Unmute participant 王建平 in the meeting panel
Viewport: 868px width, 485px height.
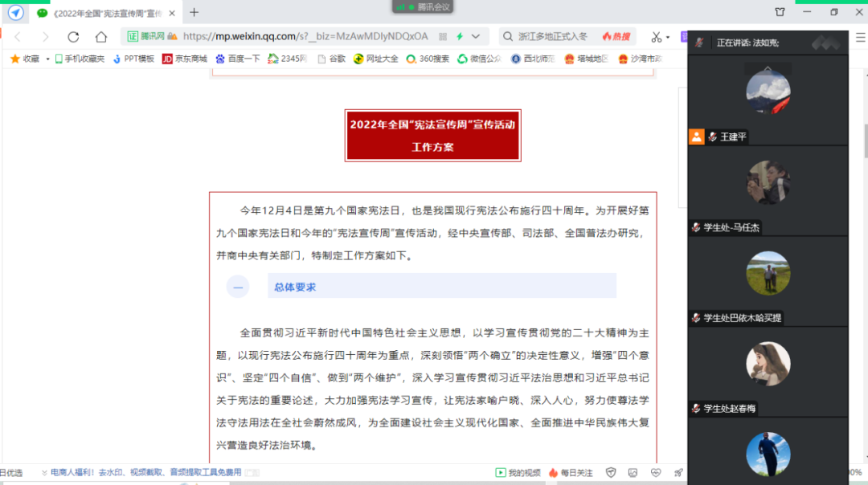click(710, 137)
